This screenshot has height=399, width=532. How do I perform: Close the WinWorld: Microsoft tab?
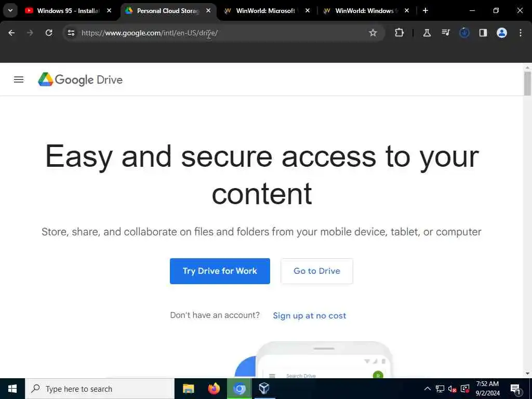coord(308,10)
